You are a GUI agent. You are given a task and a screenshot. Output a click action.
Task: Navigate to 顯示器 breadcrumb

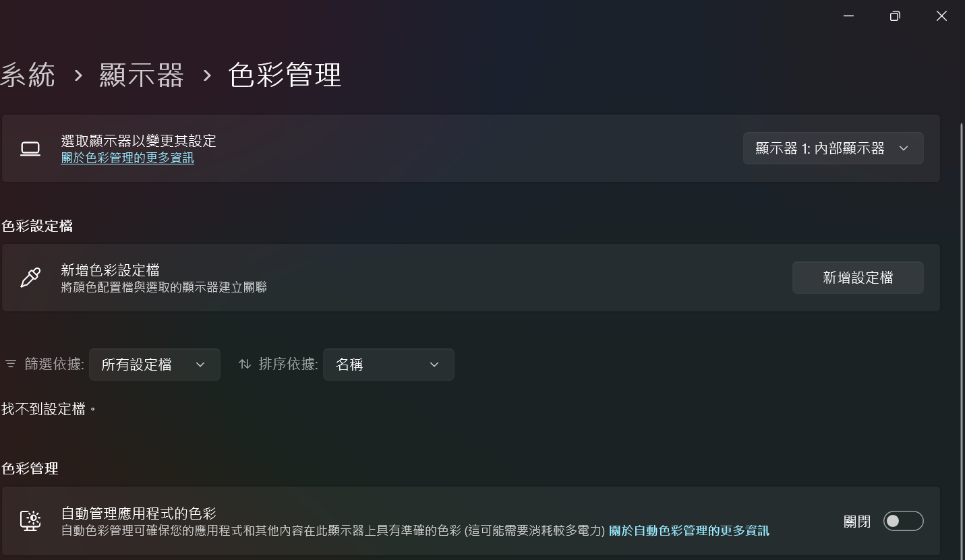coord(142,75)
